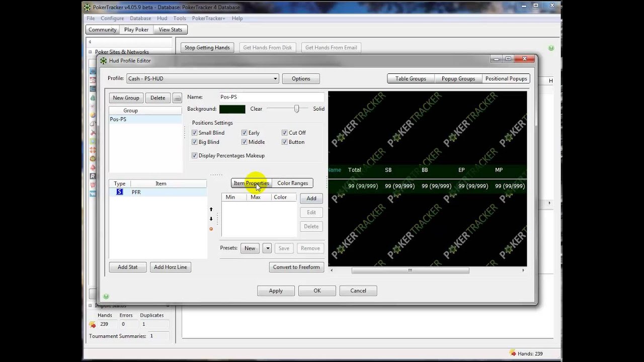Toggle the Early position checkbox

(244, 133)
